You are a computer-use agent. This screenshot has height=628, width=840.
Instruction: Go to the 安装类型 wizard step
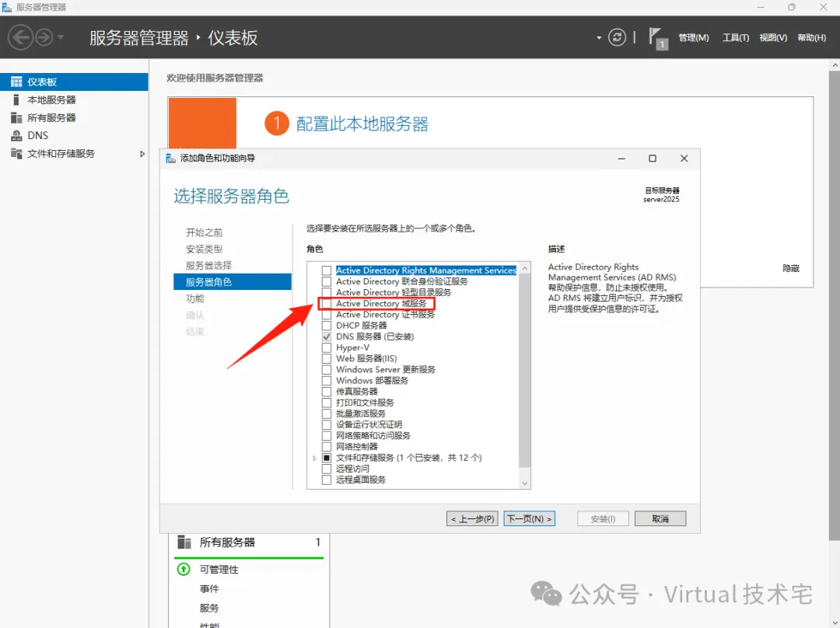204,249
